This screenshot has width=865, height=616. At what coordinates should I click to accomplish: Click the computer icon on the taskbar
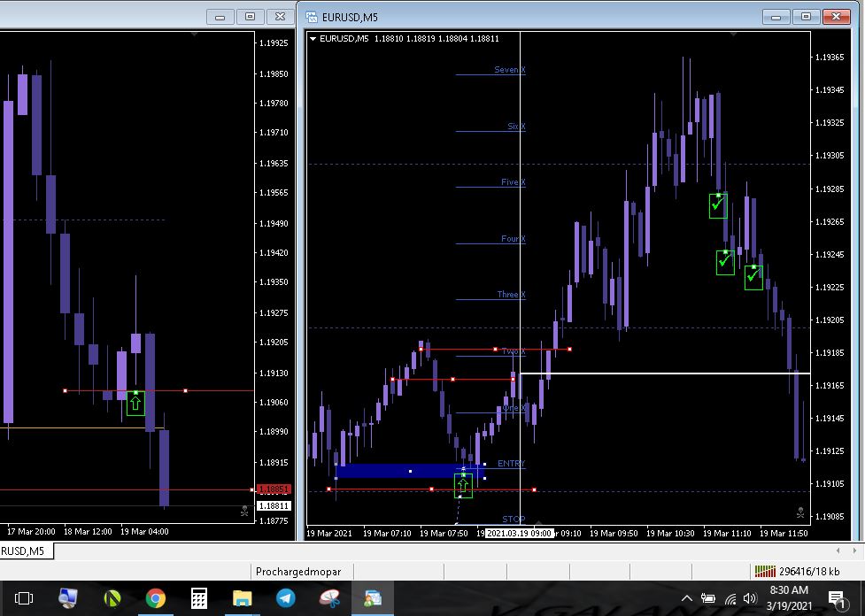(x=68, y=598)
